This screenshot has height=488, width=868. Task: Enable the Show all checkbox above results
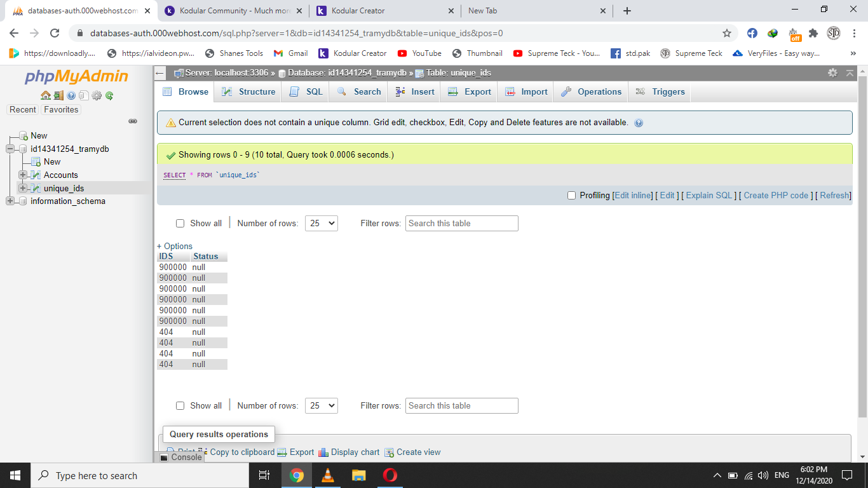click(x=180, y=223)
